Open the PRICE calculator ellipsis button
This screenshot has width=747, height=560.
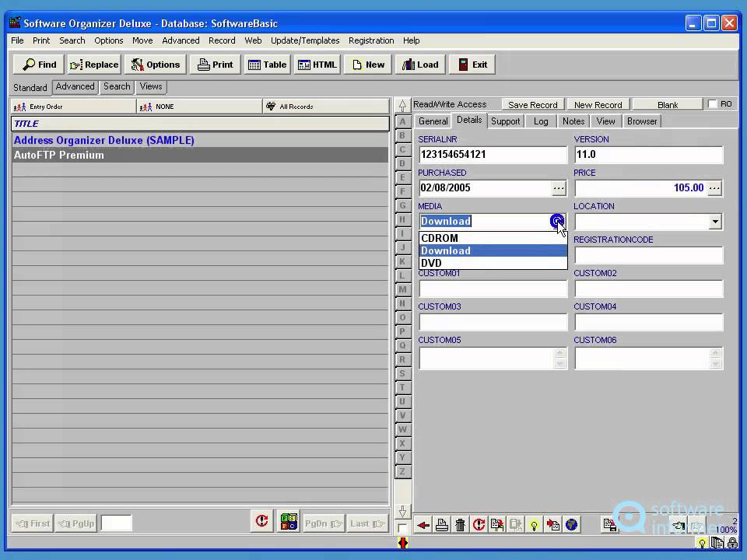pos(714,188)
